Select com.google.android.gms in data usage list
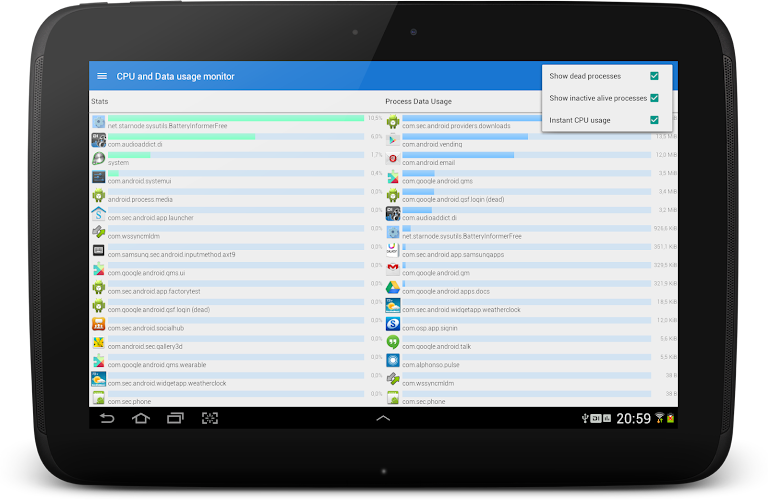Screen dimensions: 768x500 click(x=531, y=177)
